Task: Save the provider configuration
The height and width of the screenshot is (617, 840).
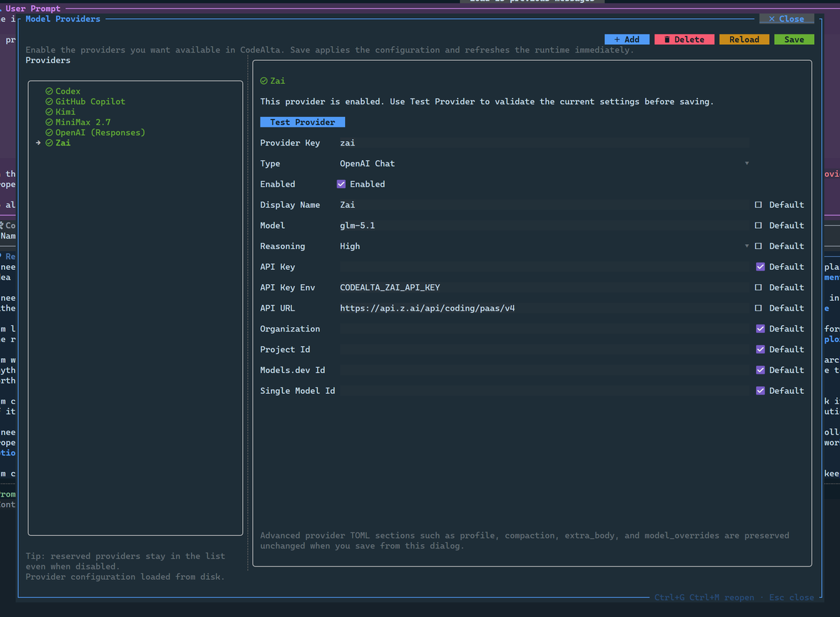Action: point(794,39)
